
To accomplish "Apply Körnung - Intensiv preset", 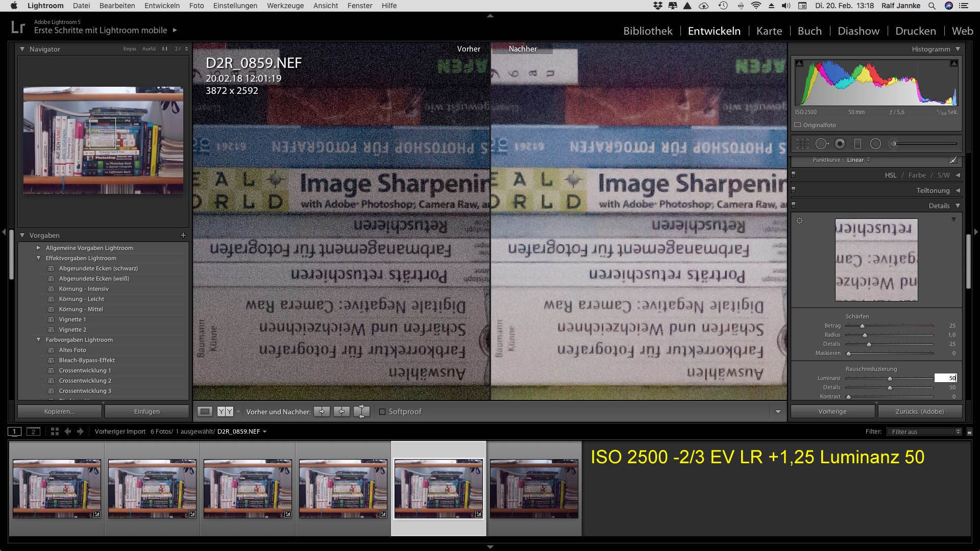I will [84, 289].
